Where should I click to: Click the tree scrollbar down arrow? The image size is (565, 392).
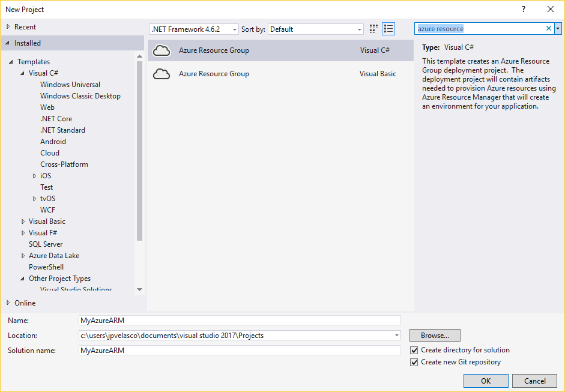click(x=139, y=290)
